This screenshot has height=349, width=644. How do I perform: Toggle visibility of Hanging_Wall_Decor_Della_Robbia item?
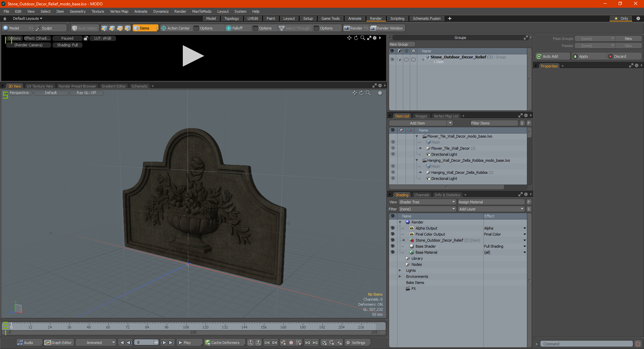[x=393, y=172]
